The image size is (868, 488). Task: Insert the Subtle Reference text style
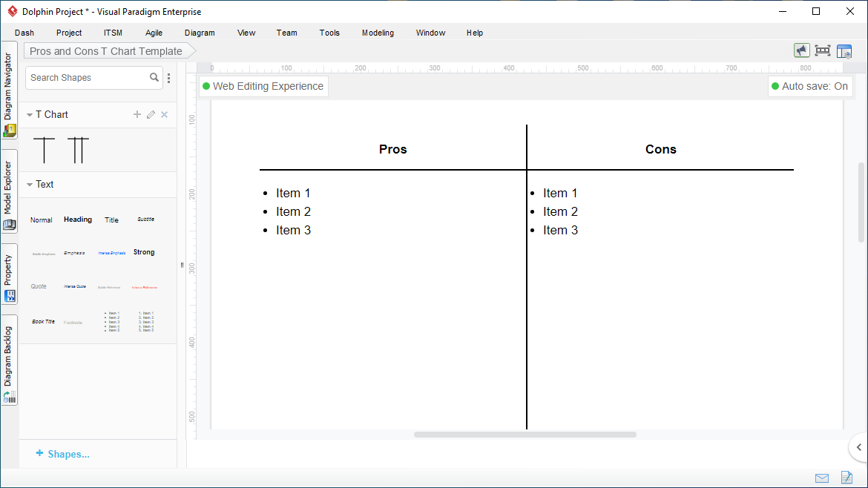(109, 288)
